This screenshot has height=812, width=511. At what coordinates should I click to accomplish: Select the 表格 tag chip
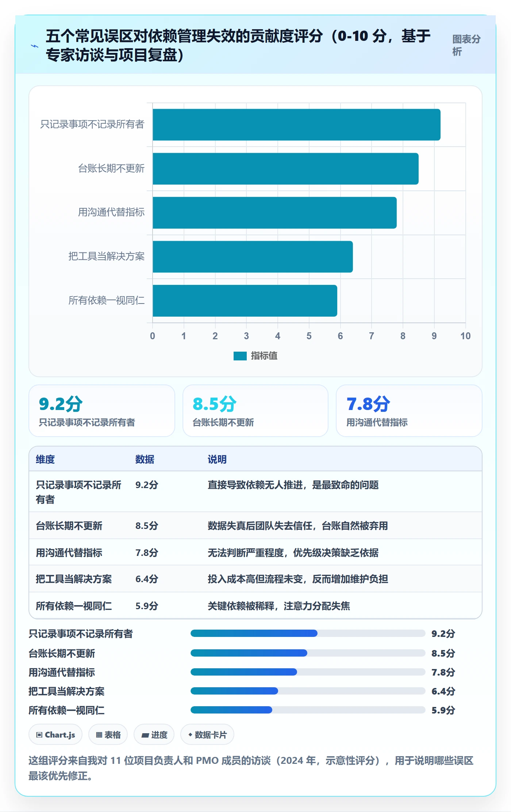pos(108,735)
